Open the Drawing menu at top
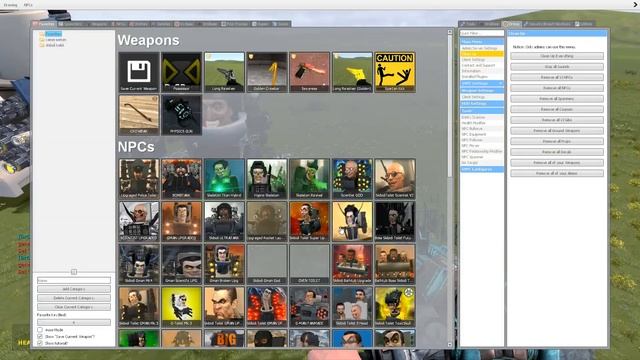Image resolution: width=640 pixels, height=360 pixels. [x=11, y=5]
